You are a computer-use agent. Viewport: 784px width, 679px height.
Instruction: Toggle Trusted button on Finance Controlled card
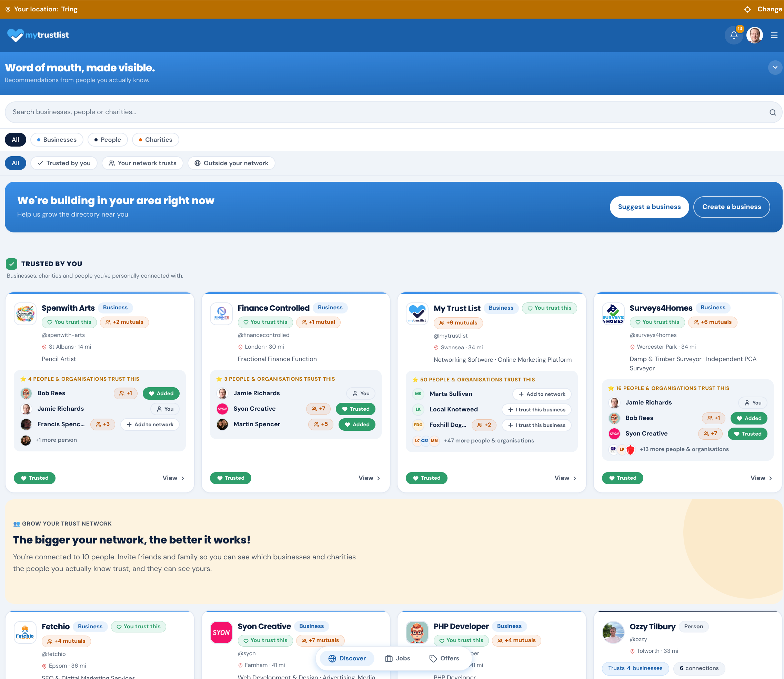point(231,478)
